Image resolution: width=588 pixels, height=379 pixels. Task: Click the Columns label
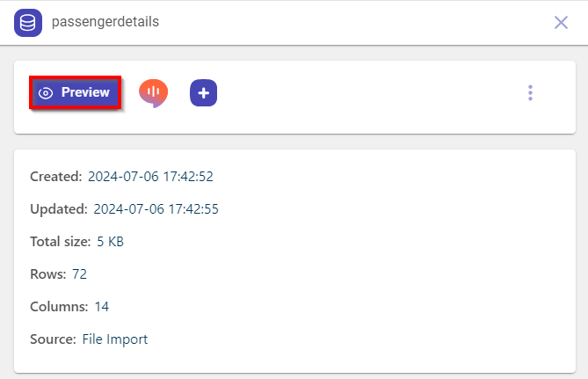pos(59,306)
